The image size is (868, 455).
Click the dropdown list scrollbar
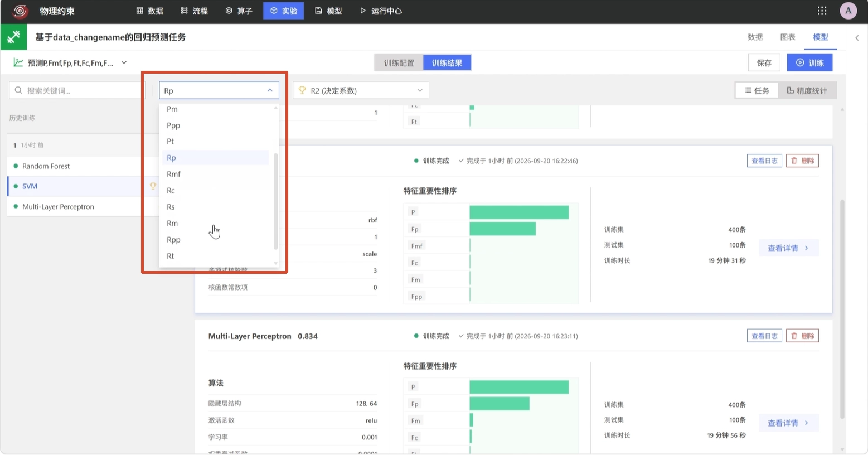pyautogui.click(x=275, y=201)
